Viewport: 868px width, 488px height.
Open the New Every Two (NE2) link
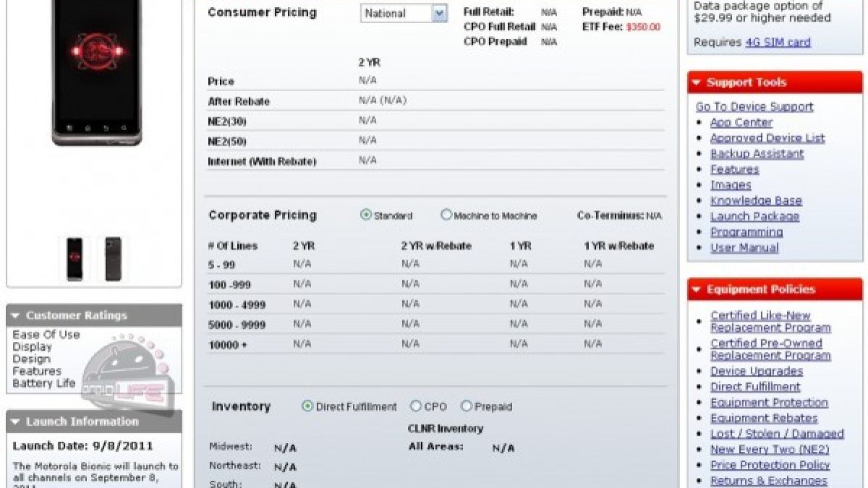tap(770, 449)
